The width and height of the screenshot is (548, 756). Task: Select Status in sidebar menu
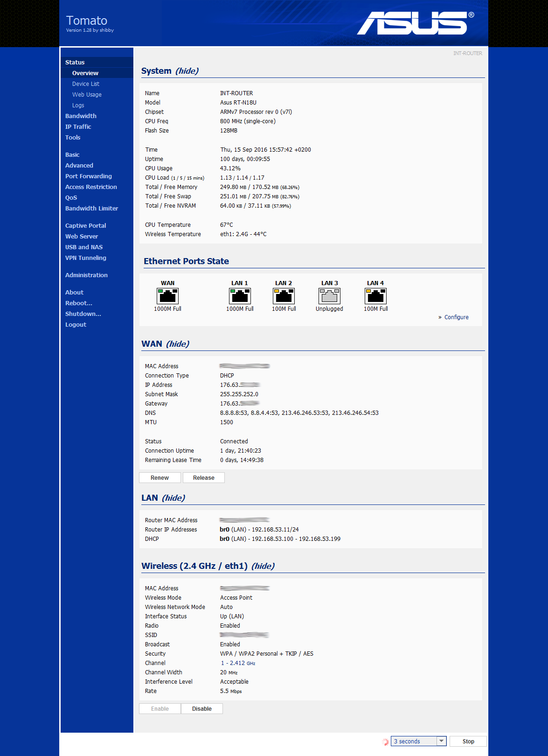97,63
